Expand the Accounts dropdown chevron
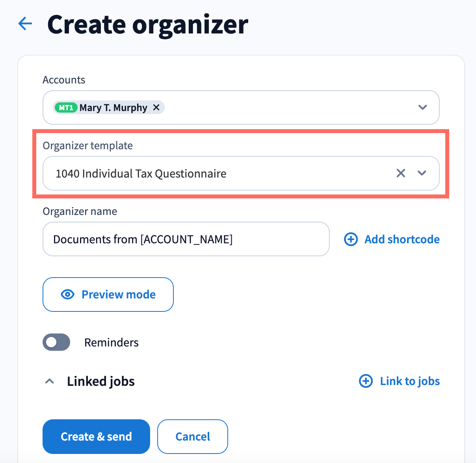 [422, 107]
